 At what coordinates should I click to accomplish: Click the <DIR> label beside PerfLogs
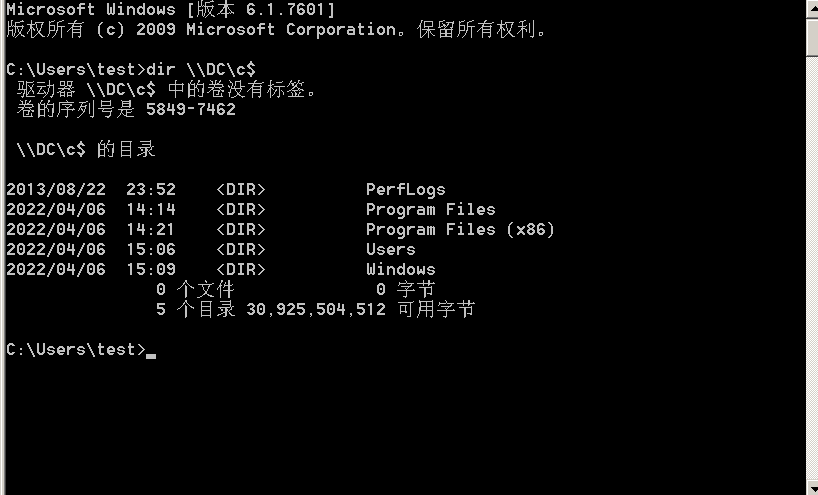click(241, 190)
